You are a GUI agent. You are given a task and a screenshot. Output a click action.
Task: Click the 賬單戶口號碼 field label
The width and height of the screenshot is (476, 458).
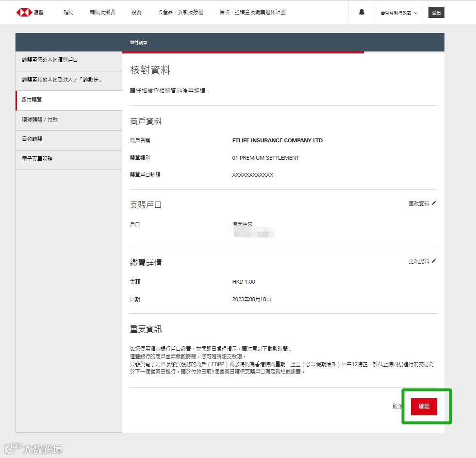145,175
